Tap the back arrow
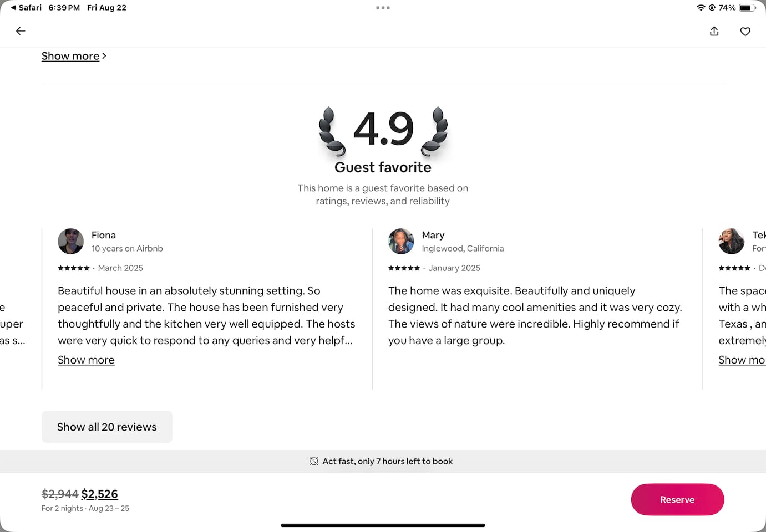 21,31
